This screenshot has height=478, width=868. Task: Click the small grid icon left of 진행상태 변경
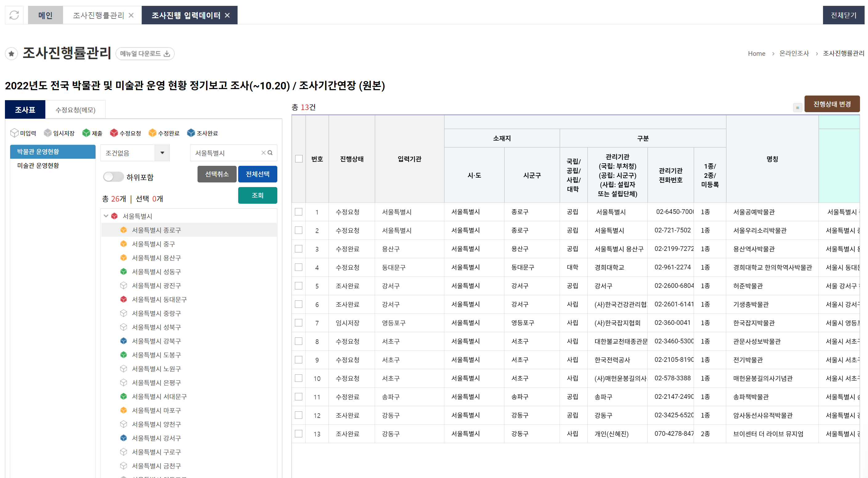click(x=797, y=108)
